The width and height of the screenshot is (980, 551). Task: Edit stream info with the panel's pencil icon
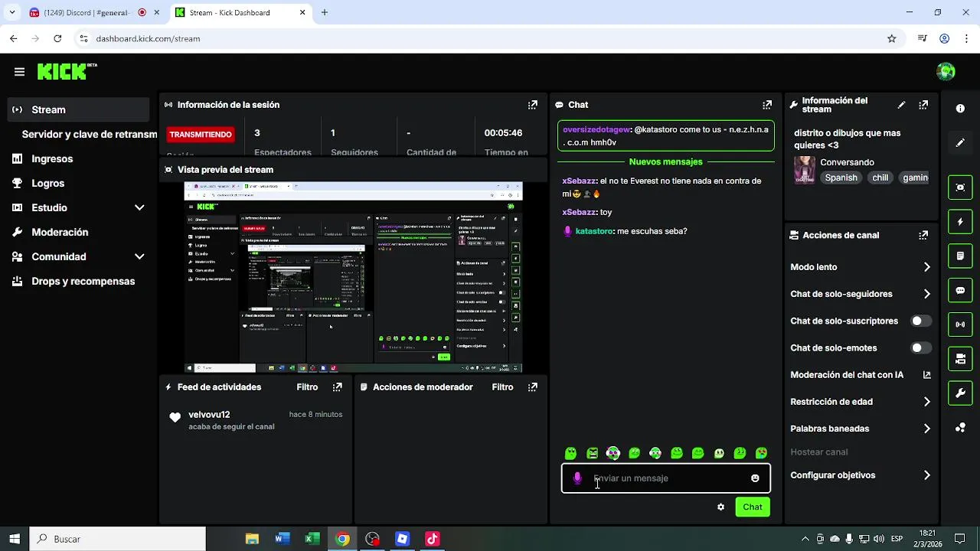(x=901, y=105)
